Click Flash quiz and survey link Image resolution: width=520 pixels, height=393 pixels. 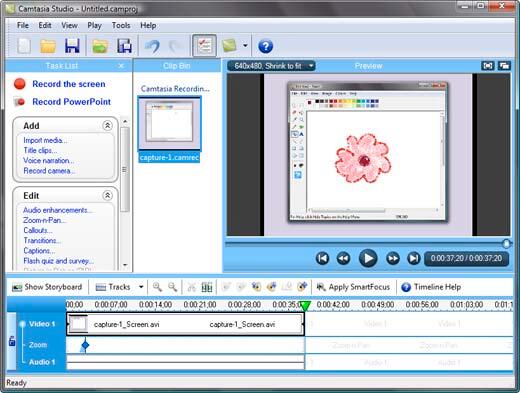pos(58,261)
